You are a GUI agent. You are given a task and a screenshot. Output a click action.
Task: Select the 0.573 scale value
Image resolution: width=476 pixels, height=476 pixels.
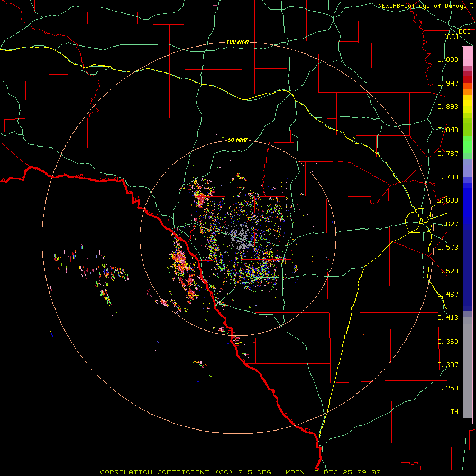pyautogui.click(x=448, y=248)
